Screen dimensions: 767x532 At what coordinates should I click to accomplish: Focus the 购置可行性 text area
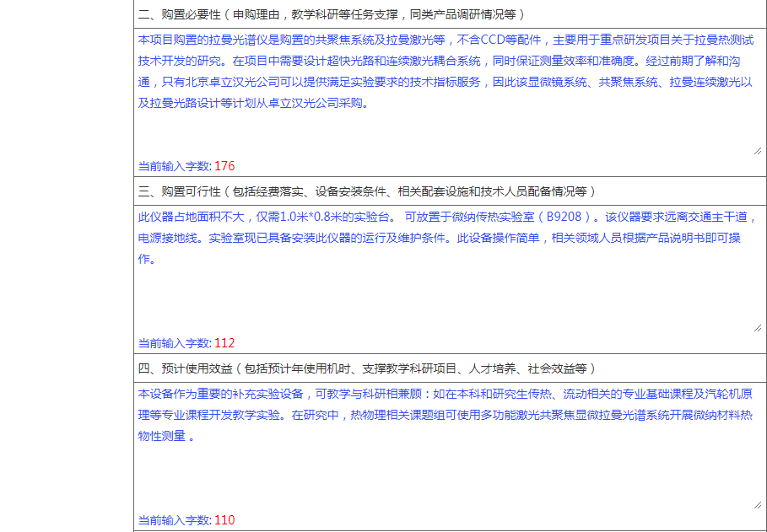coord(447,295)
